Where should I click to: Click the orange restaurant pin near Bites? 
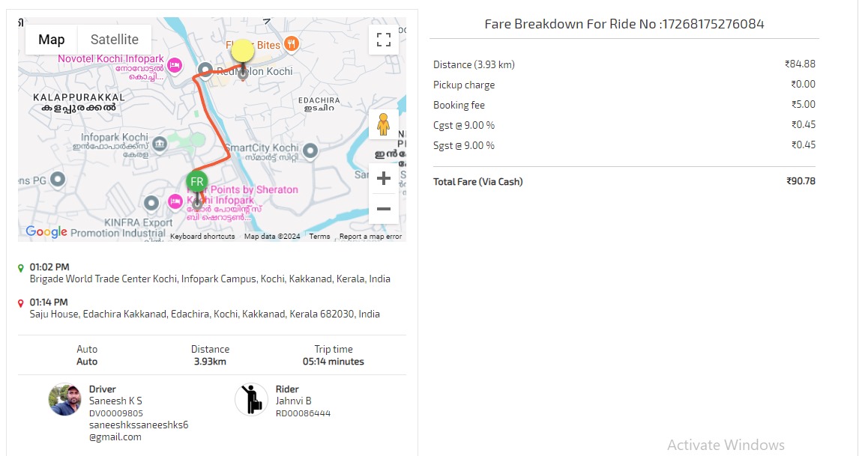[x=292, y=44]
